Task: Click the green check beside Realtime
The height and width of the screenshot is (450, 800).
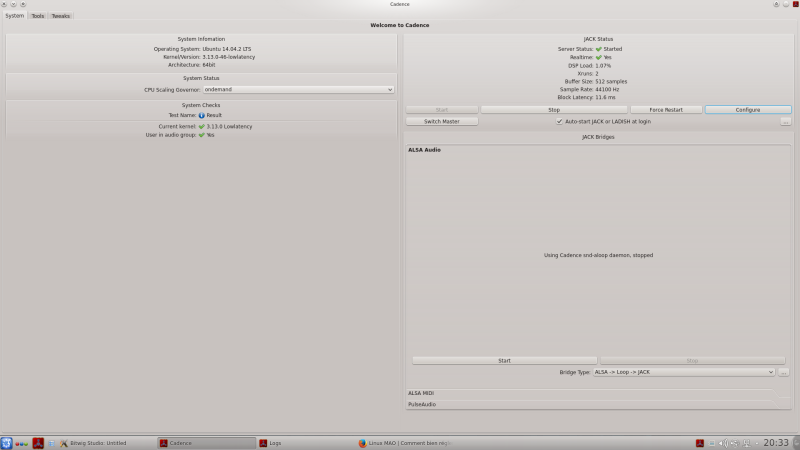Action: click(x=598, y=57)
